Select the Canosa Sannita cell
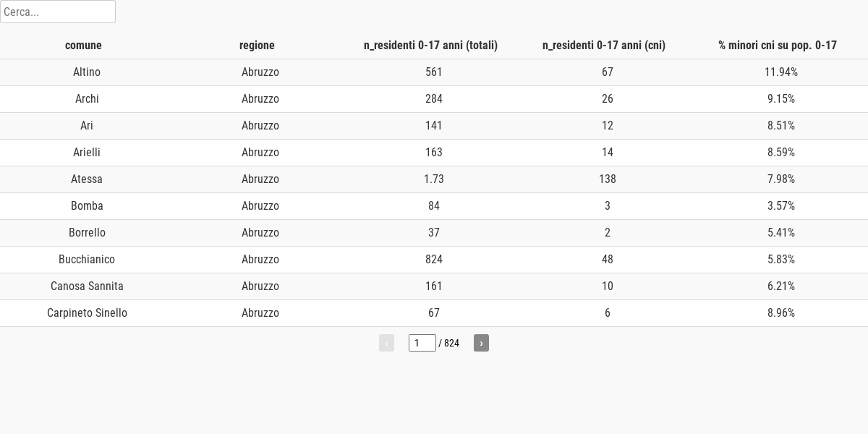Image resolution: width=868 pixels, height=434 pixels. pyautogui.click(x=87, y=286)
